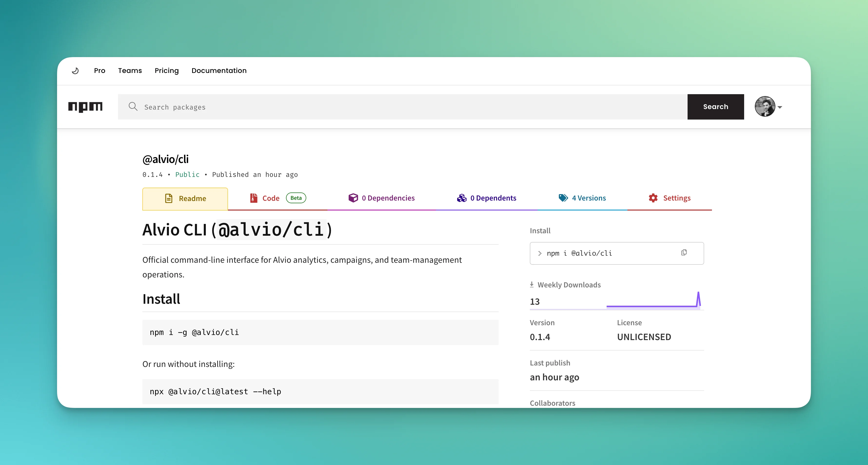868x465 pixels.
Task: Click the 'npm i -g @alvio/cli' code block
Action: (320, 332)
